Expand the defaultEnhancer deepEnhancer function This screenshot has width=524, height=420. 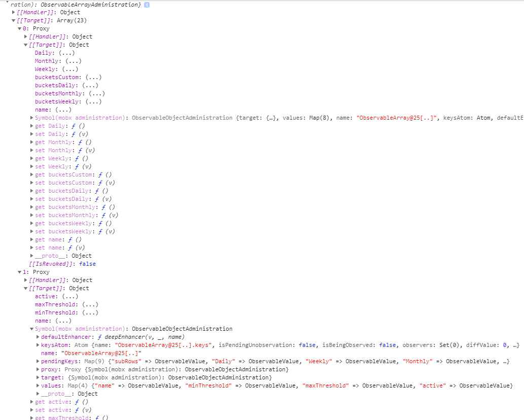coord(38,337)
